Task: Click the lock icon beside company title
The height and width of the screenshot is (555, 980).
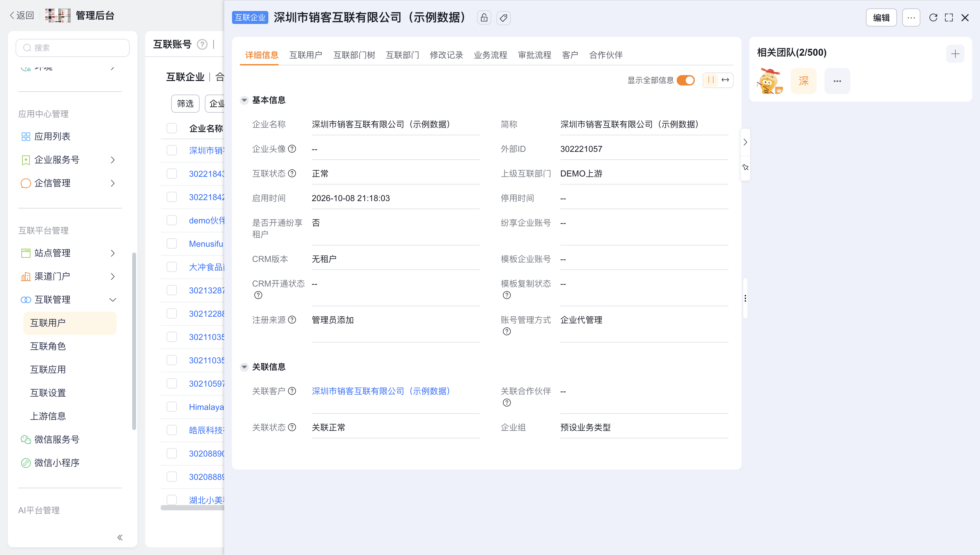Action: point(484,17)
